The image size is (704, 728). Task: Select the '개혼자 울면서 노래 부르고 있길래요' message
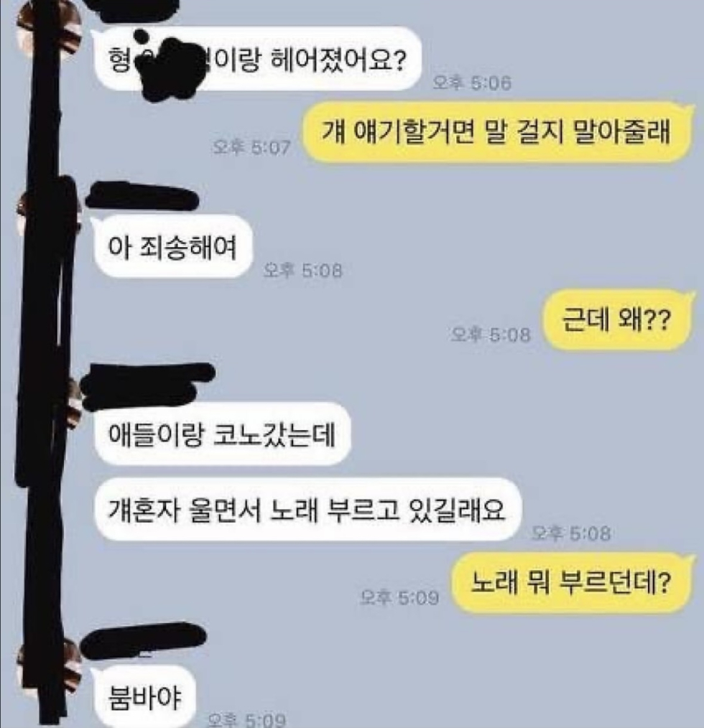(307, 510)
